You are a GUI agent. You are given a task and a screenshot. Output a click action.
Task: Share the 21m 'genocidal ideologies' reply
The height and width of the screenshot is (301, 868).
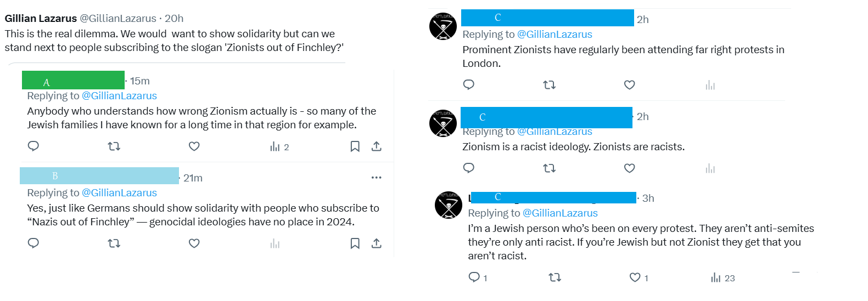[377, 243]
